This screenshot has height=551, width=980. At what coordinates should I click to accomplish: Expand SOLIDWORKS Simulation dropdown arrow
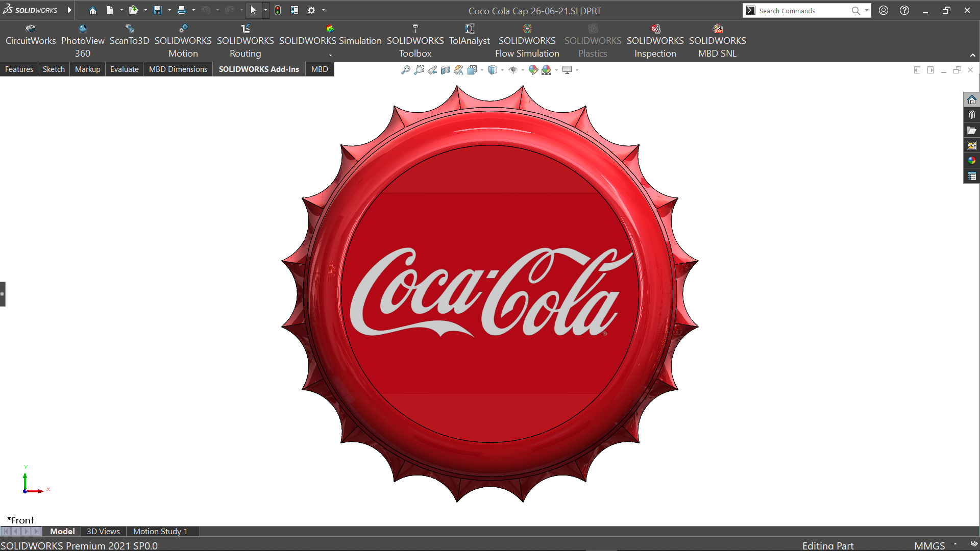pos(330,55)
